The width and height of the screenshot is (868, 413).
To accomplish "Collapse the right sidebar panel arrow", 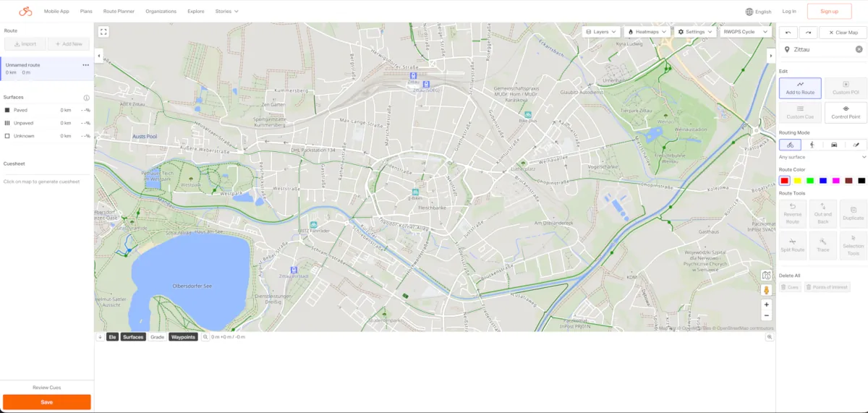I will (770, 56).
